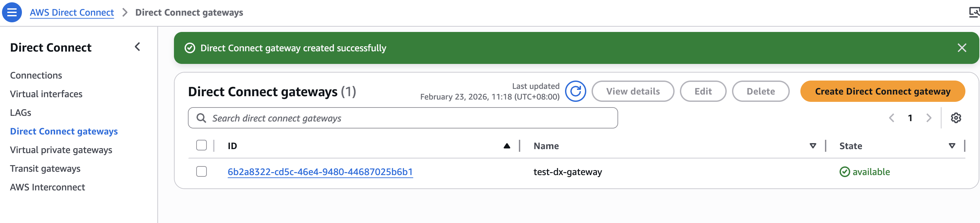Sort by Name column arrow
980x223 pixels.
813,146
